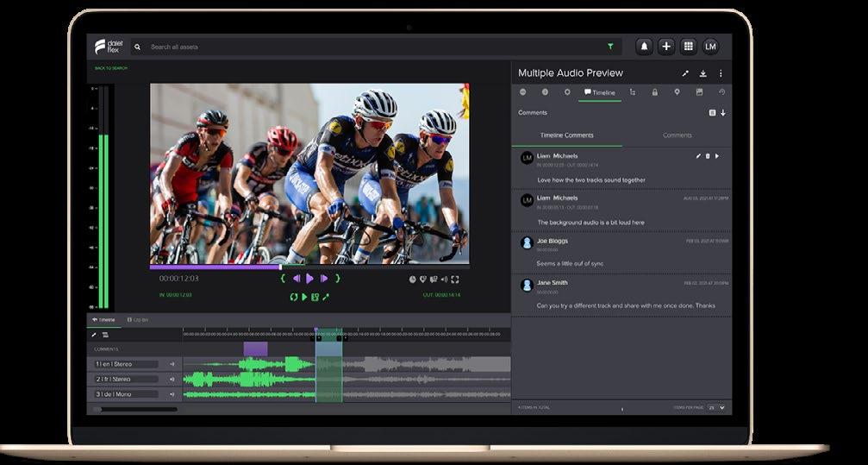868x465 pixels.
Task: Open the notifications bell
Action: pos(644,47)
